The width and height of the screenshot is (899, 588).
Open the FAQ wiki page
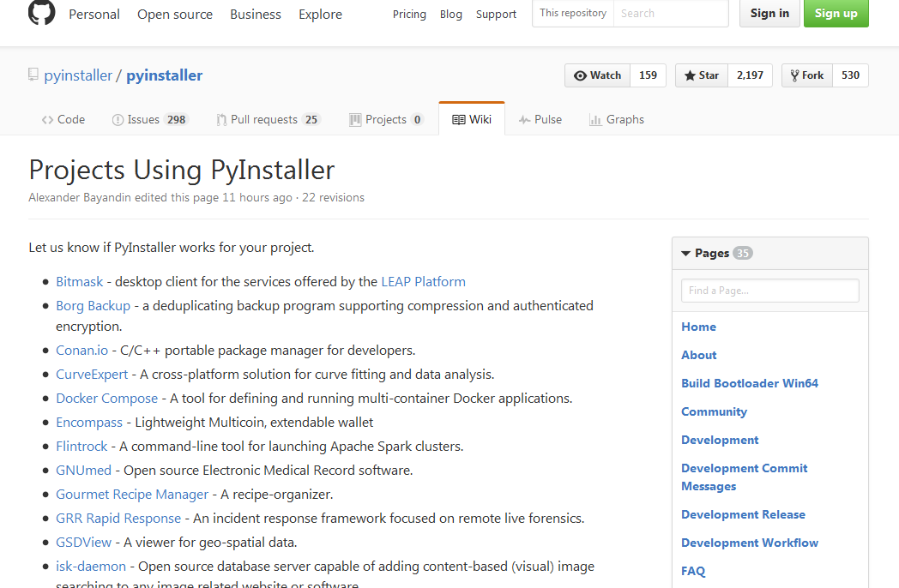point(693,571)
